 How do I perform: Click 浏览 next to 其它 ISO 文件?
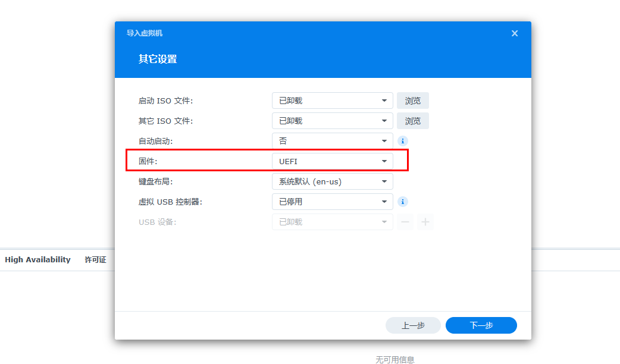(x=413, y=121)
